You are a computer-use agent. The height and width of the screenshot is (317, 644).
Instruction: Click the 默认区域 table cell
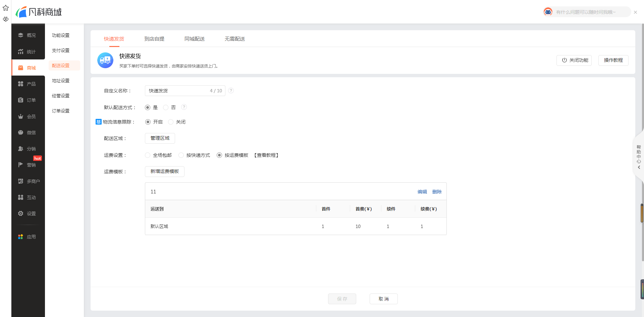coord(159,226)
